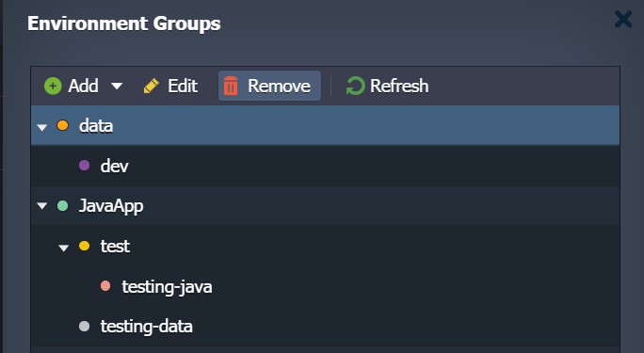Click the gray dot beside testing-data
The height and width of the screenshot is (353, 644).
coord(84,327)
